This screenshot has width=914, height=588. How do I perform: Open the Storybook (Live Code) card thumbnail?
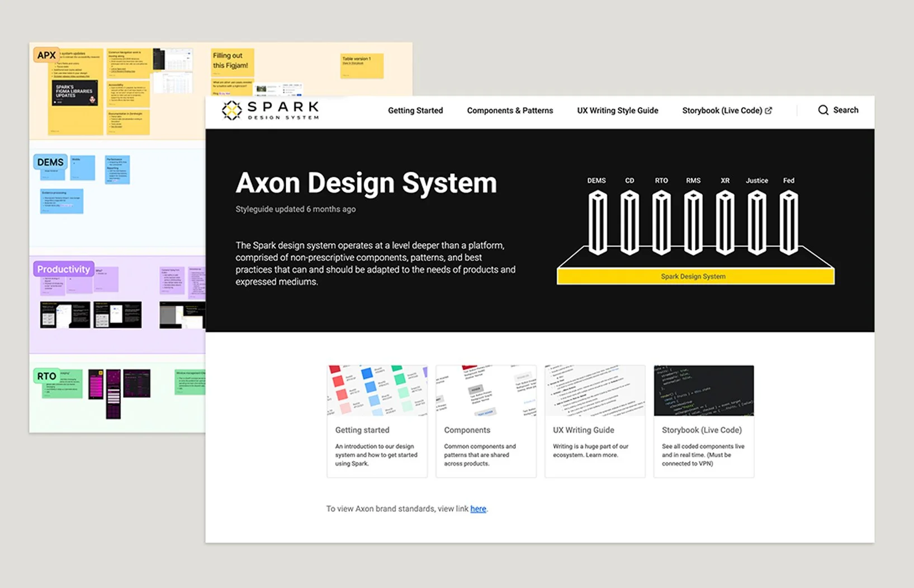(x=704, y=391)
